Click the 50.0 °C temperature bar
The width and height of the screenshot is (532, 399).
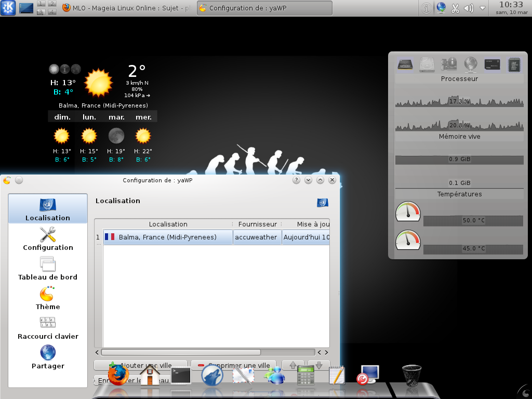coord(473,220)
